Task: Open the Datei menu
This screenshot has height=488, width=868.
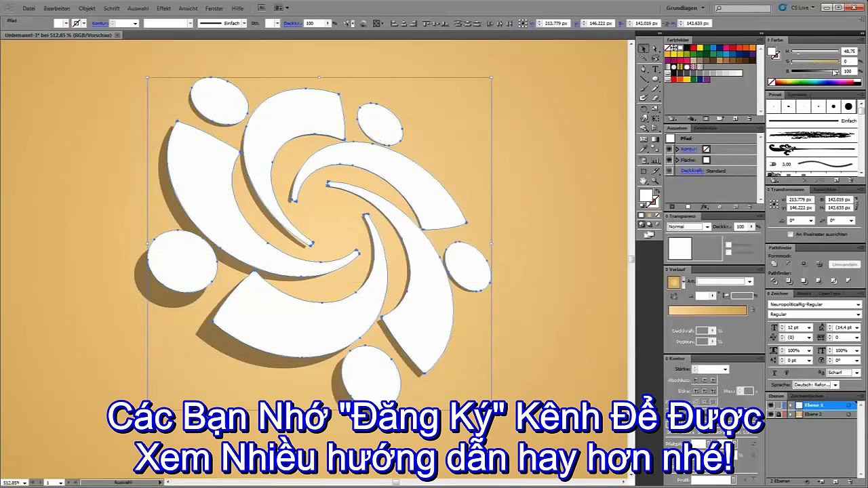Action: [x=29, y=8]
